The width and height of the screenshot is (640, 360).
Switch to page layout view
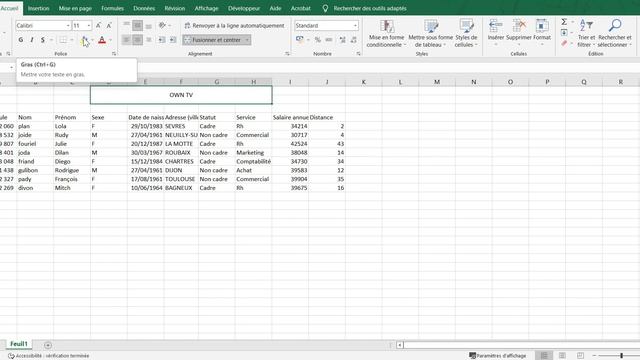click(562, 356)
